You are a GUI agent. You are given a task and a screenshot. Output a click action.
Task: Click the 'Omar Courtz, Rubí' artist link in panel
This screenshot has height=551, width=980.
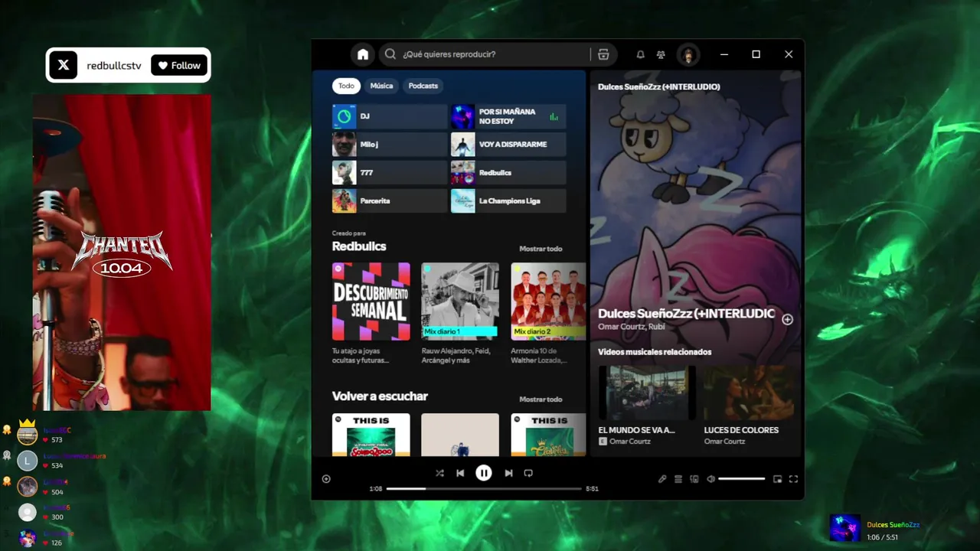point(632,327)
